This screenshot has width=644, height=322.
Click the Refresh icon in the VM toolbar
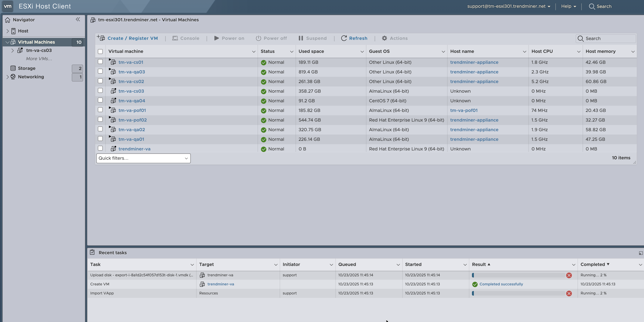pyautogui.click(x=344, y=38)
